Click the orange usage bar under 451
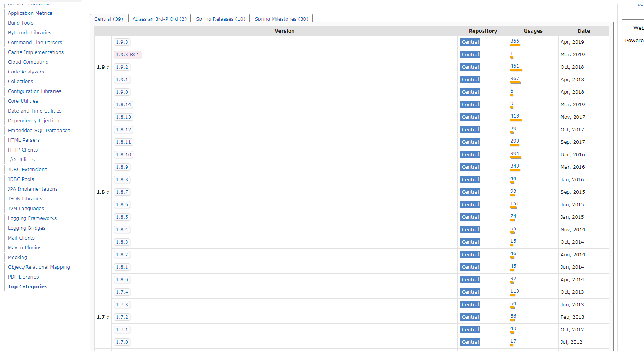Image resolution: width=644 pixels, height=354 pixels. pos(516,69)
